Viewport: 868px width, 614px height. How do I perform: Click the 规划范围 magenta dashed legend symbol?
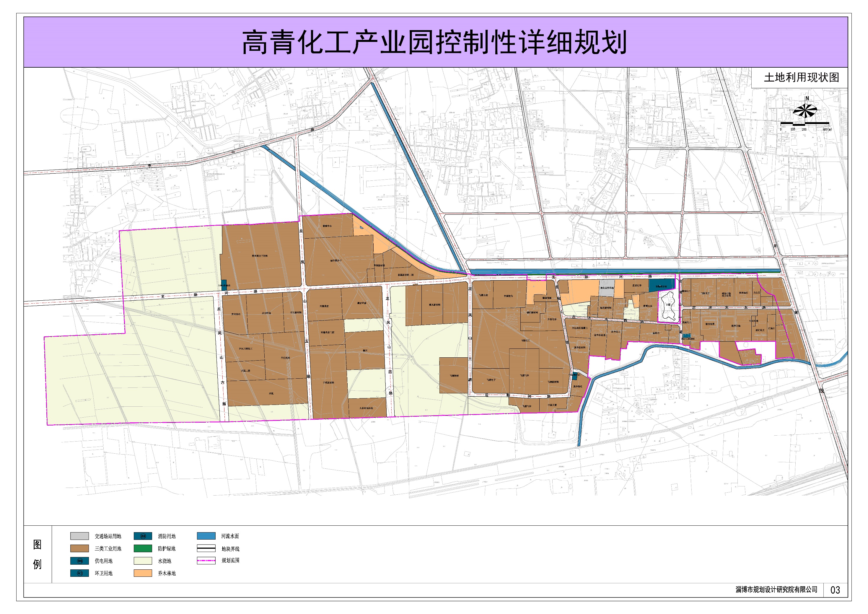click(206, 561)
